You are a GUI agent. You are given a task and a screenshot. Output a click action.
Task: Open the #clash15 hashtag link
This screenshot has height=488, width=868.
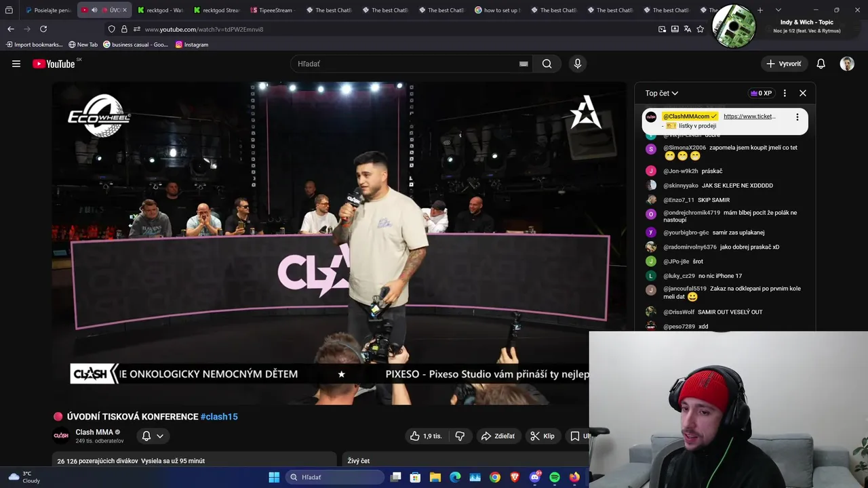click(219, 417)
